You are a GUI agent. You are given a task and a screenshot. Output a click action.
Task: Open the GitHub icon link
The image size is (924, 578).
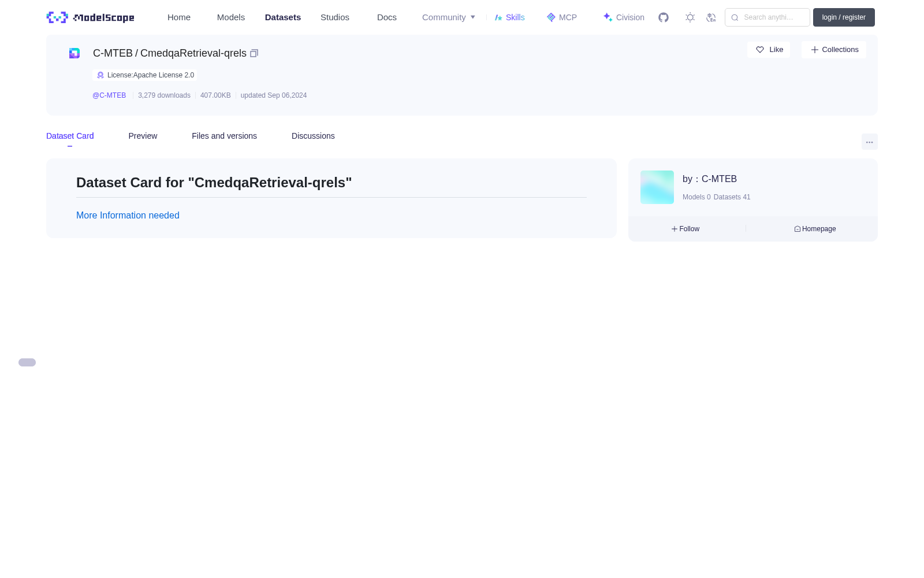(664, 17)
